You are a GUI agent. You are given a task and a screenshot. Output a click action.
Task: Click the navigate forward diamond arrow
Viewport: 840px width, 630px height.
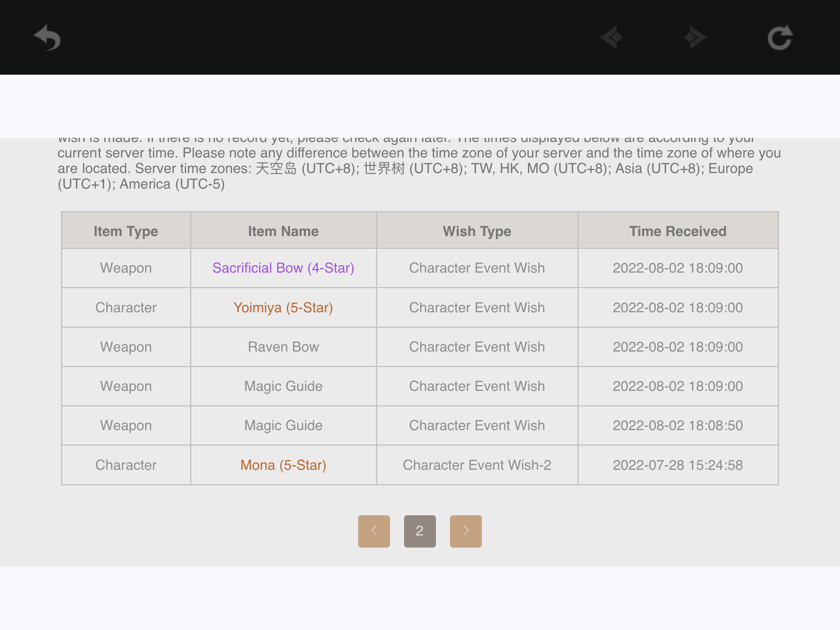[x=695, y=38]
